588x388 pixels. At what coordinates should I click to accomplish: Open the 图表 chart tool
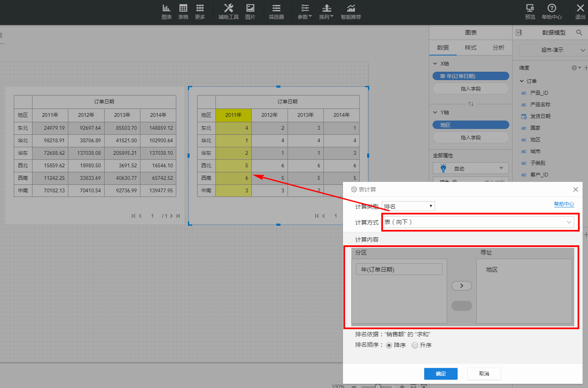point(166,11)
